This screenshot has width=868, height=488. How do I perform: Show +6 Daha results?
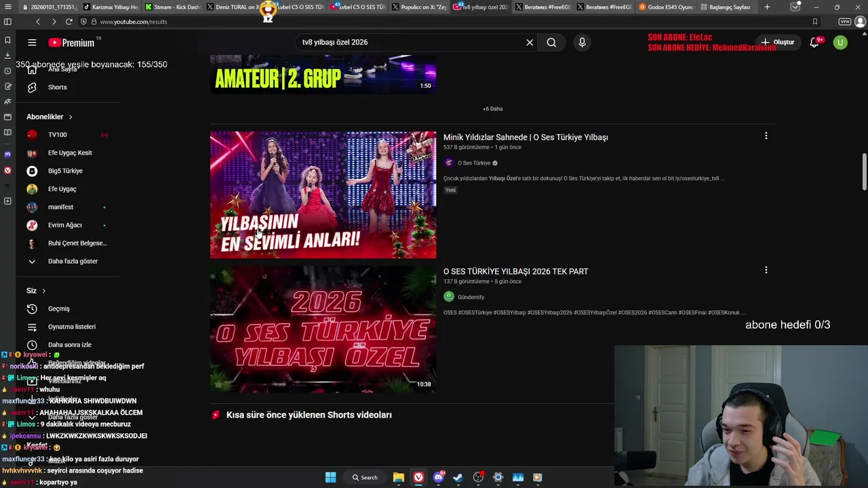coord(492,109)
